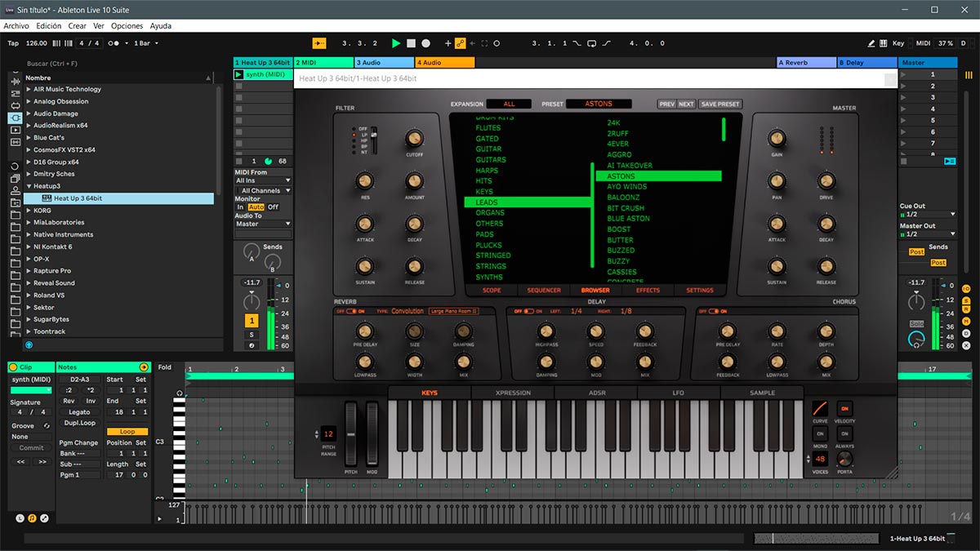Select the BLUE ASTON preset
The width and height of the screenshot is (980, 551).
(629, 219)
